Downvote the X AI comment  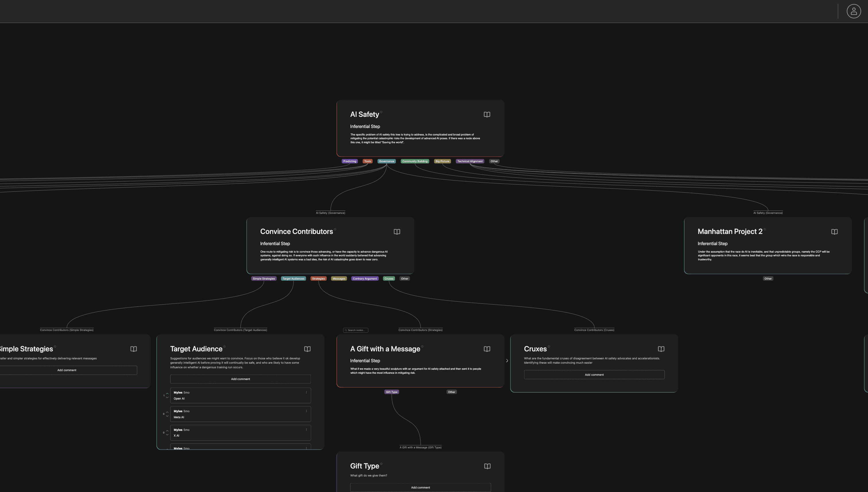point(167,435)
